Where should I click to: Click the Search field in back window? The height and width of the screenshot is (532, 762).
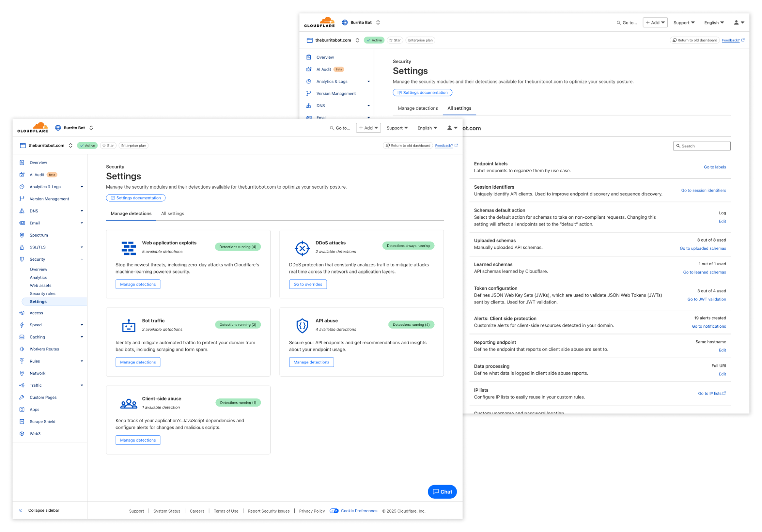(702, 146)
